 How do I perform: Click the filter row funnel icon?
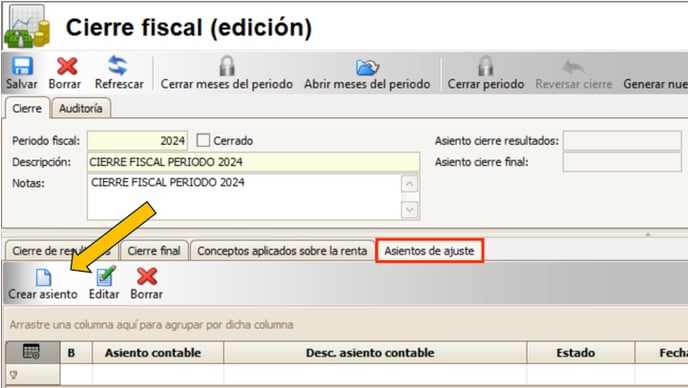click(x=14, y=375)
